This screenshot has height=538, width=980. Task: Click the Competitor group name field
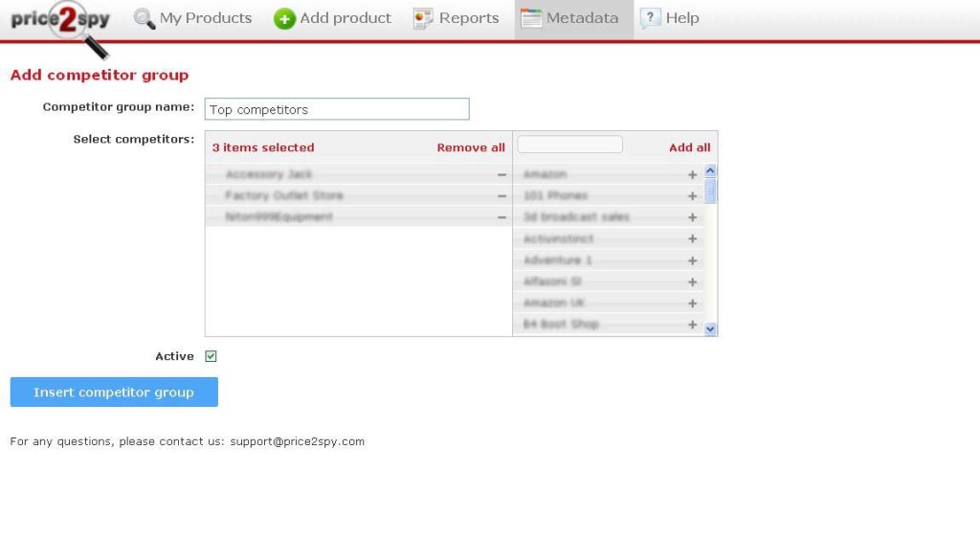[x=337, y=109]
